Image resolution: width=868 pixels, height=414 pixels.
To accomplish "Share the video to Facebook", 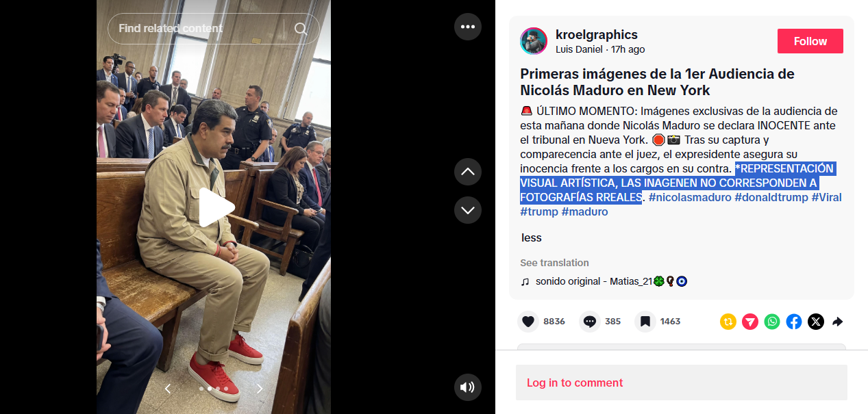I will tap(794, 322).
